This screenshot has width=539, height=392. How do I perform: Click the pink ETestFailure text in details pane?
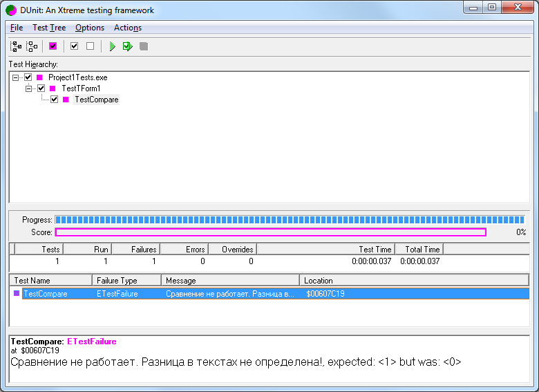point(92,342)
